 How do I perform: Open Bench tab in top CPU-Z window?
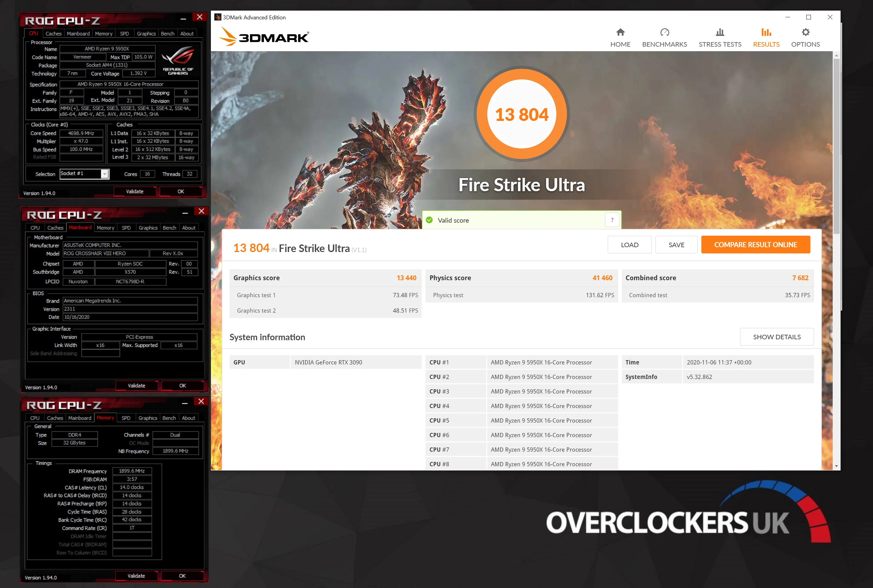coord(168,33)
